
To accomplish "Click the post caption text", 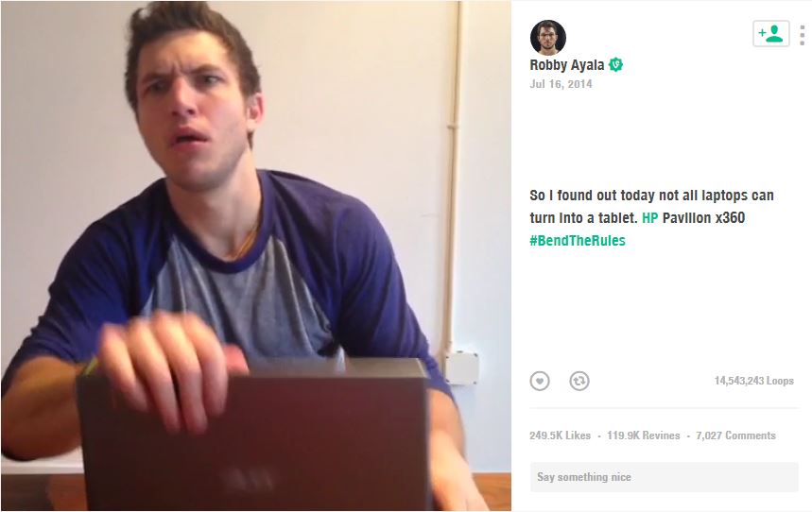I will (x=651, y=218).
